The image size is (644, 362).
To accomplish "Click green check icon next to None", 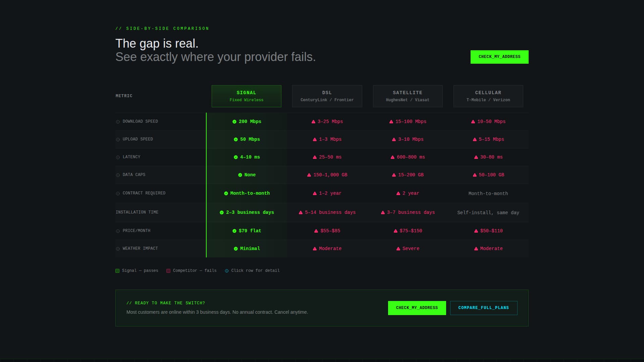I will pyautogui.click(x=240, y=175).
